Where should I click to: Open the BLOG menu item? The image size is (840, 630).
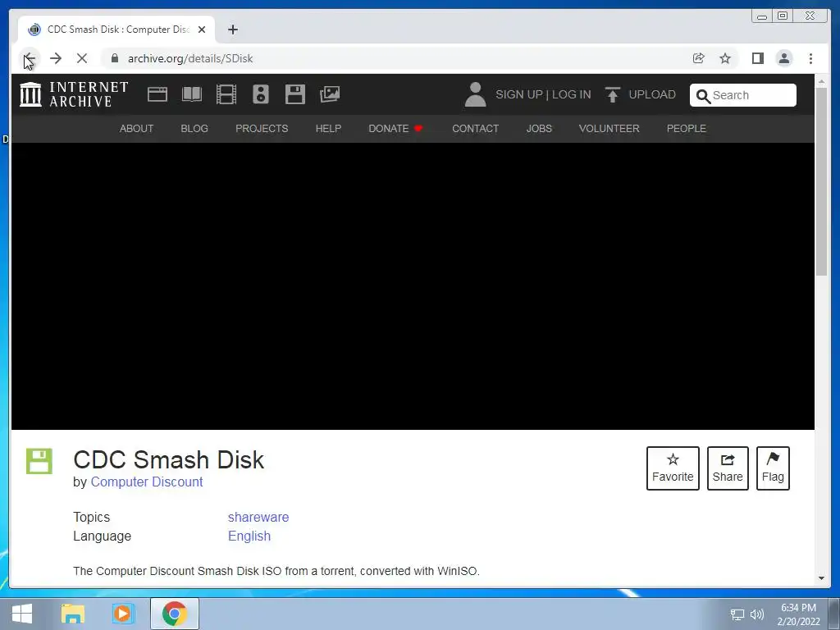click(x=194, y=129)
